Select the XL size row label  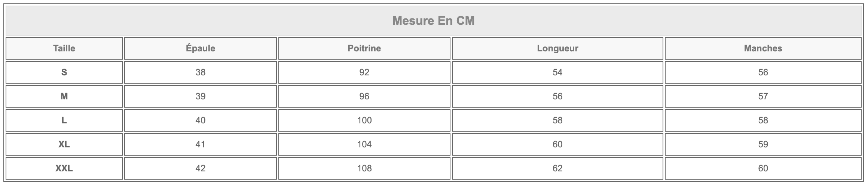point(64,144)
